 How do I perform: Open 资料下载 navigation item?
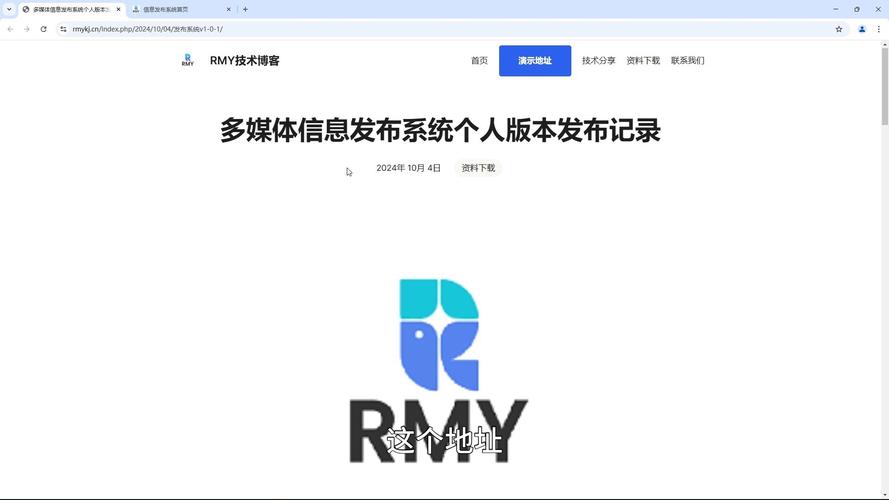pyautogui.click(x=643, y=61)
